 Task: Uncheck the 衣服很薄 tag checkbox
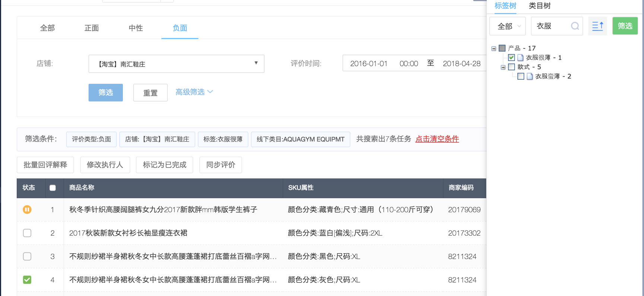tap(511, 57)
